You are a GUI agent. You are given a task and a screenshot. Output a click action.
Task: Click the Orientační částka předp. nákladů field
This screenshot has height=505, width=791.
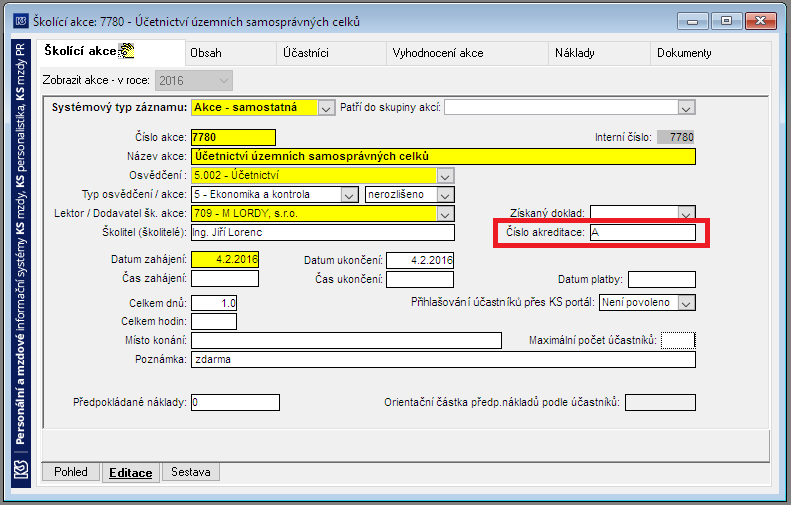coord(660,403)
